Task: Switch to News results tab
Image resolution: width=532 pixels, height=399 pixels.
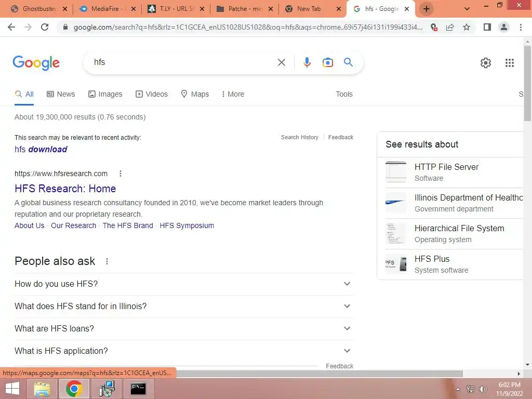Action: click(61, 94)
